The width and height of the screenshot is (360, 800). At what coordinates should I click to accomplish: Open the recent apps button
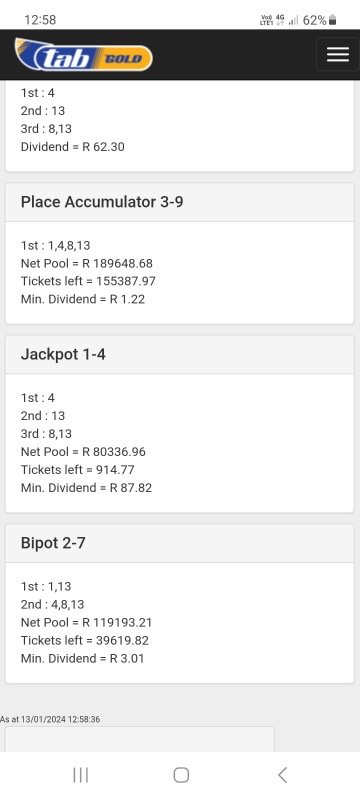click(x=81, y=775)
